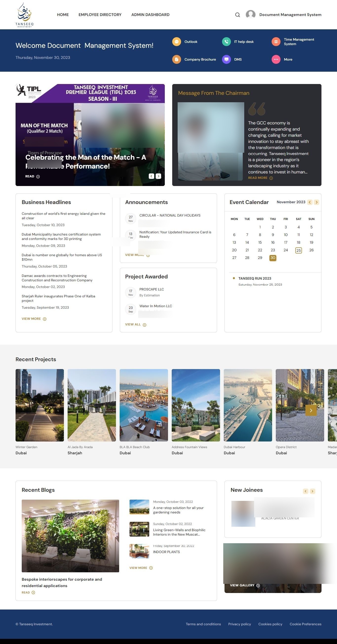Screen dimensions: 337x644
Task: Open Sharjah Ruler Kalba project headline
Action: (58, 299)
